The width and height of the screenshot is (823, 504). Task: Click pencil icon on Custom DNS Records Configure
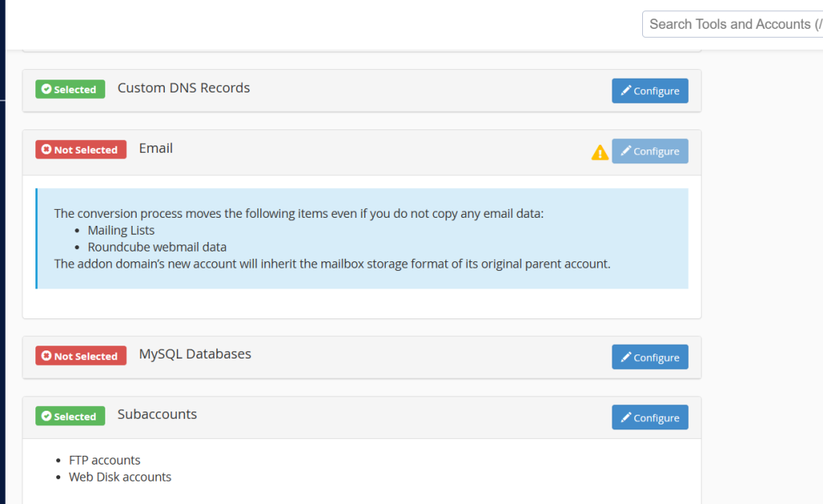[x=625, y=90]
